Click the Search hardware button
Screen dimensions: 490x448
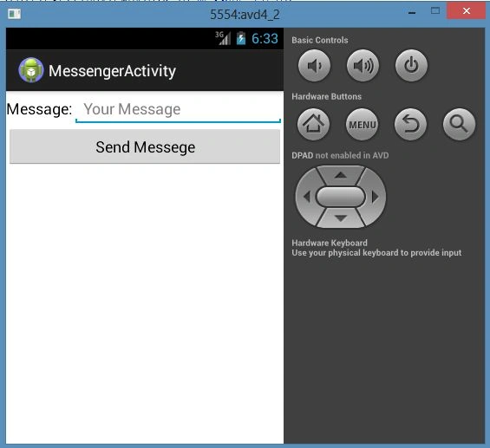pyautogui.click(x=459, y=124)
